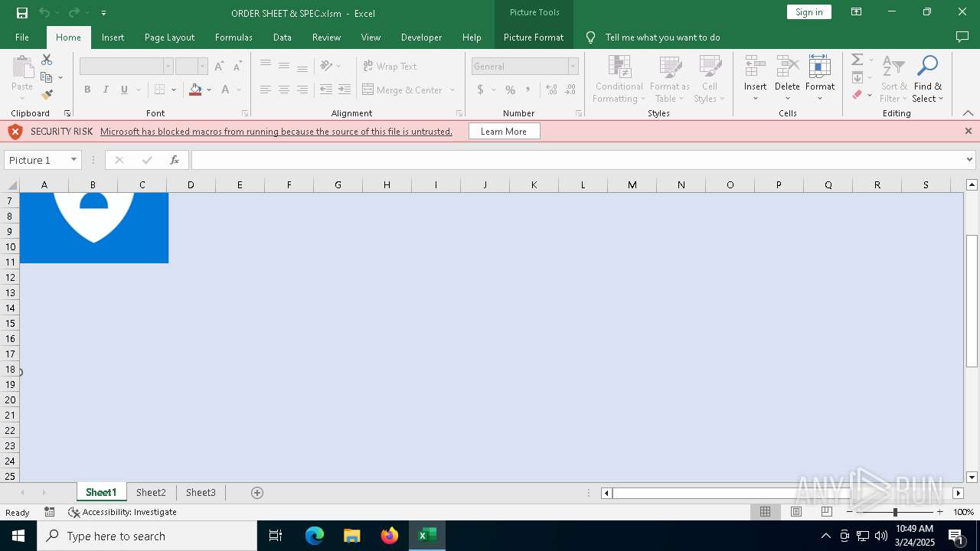Click the Clear eraser icon
The height and width of the screenshot is (551, 980).
coord(857,95)
